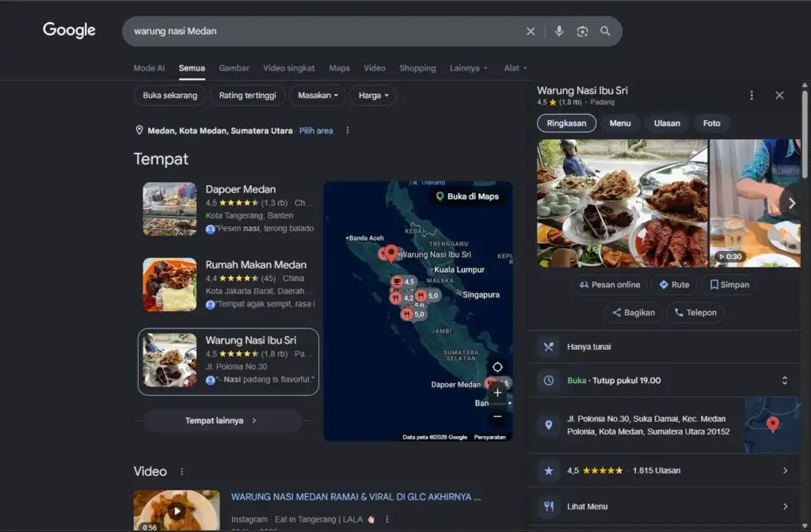Zoom in on the map
Image resolution: width=811 pixels, height=532 pixels.
click(497, 393)
